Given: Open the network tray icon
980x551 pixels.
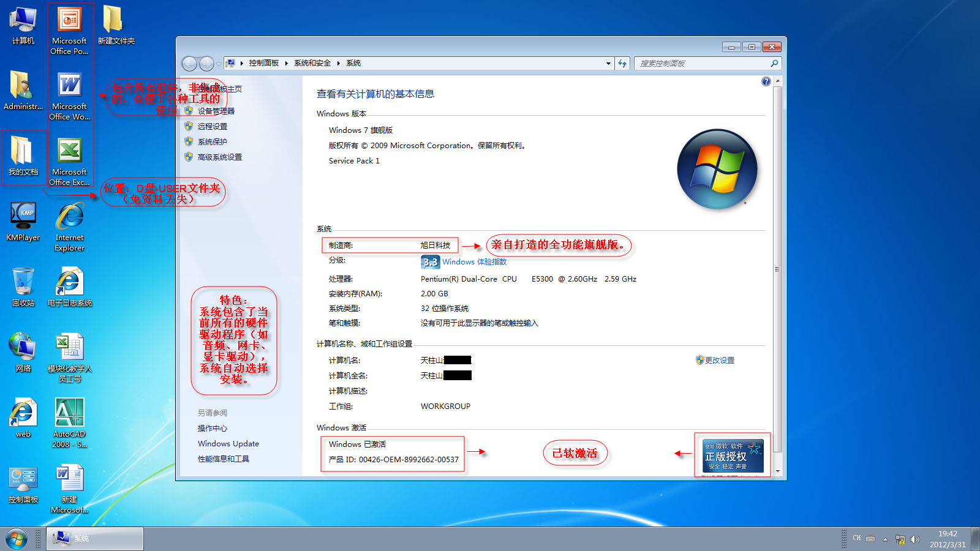Looking at the screenshot, I should coord(900,539).
